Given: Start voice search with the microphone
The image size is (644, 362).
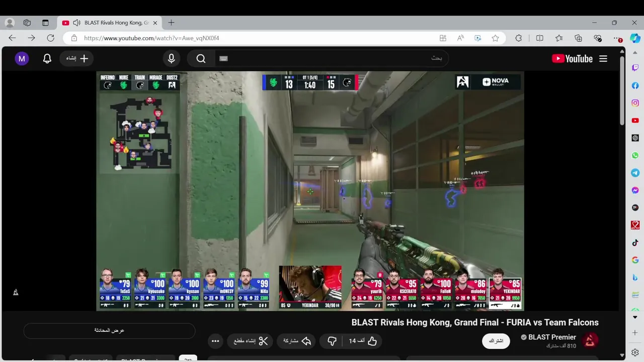Looking at the screenshot, I should click(172, 59).
